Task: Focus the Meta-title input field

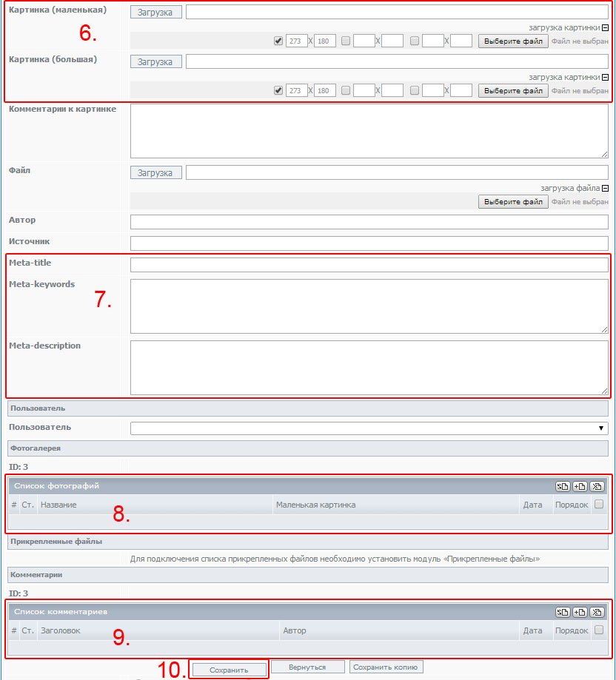Action: click(369, 265)
